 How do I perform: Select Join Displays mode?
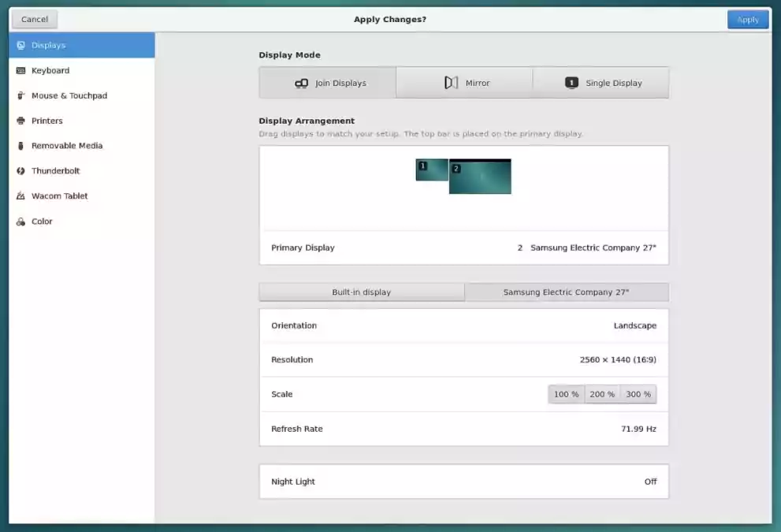[x=328, y=83]
